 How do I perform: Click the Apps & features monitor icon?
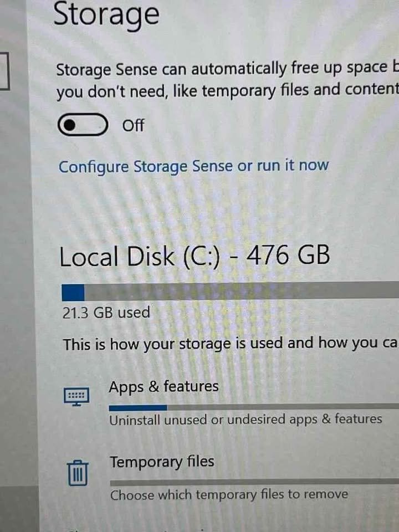click(76, 396)
